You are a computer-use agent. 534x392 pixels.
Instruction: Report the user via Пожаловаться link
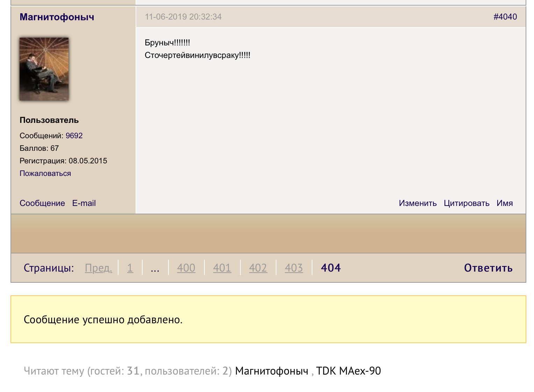(45, 173)
